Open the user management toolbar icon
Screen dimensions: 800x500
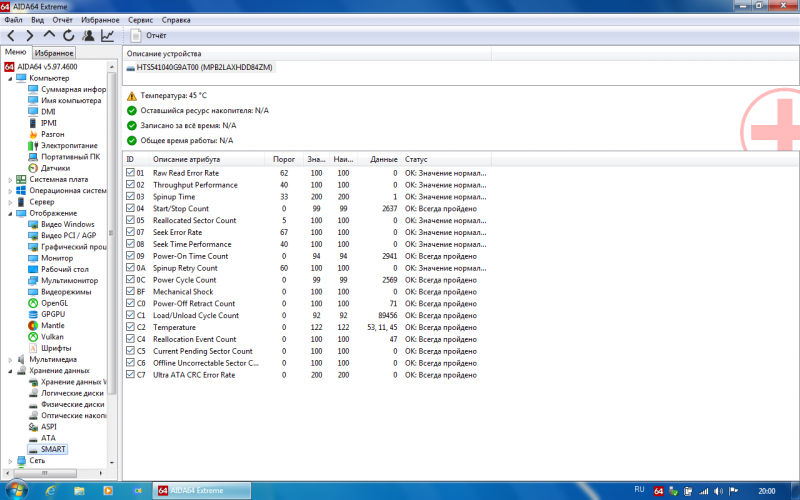tap(88, 35)
